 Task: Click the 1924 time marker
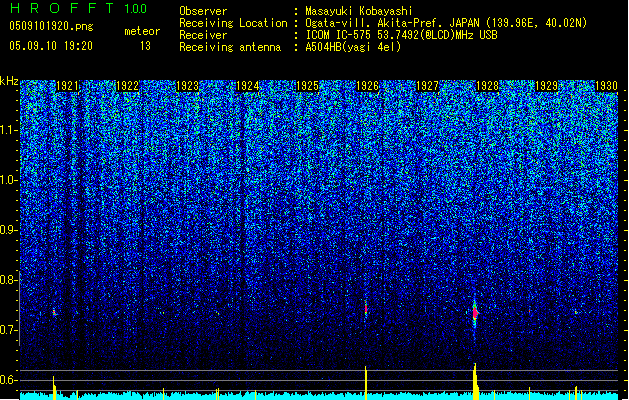[248, 86]
